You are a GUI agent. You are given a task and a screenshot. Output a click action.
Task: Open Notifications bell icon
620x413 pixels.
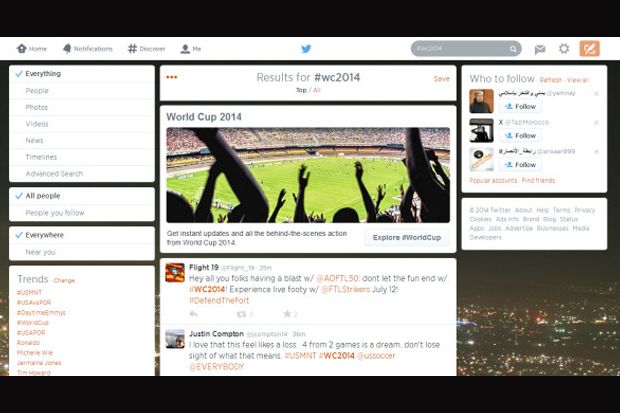(67, 49)
